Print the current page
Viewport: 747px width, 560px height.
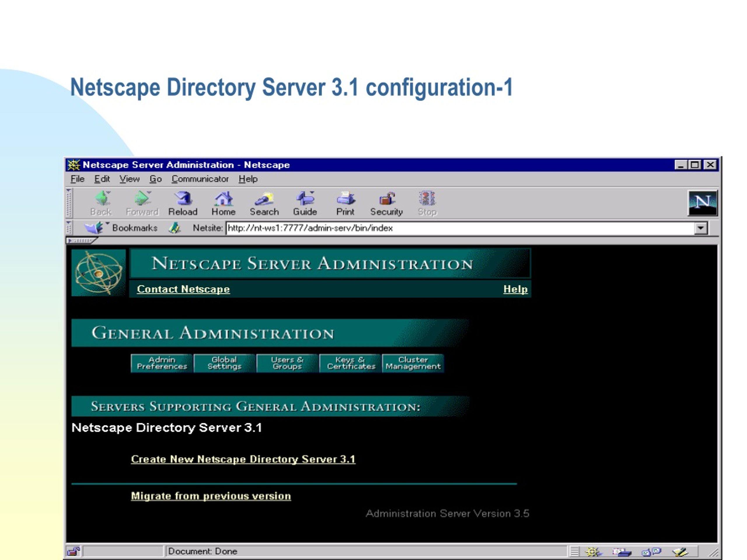pos(345,203)
